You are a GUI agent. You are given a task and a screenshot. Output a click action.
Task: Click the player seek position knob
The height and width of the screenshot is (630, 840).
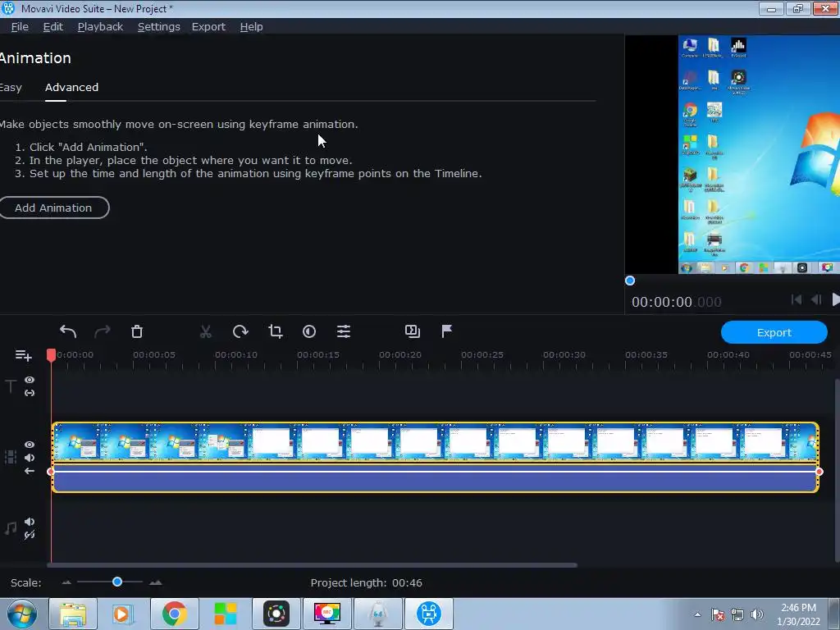tap(630, 281)
